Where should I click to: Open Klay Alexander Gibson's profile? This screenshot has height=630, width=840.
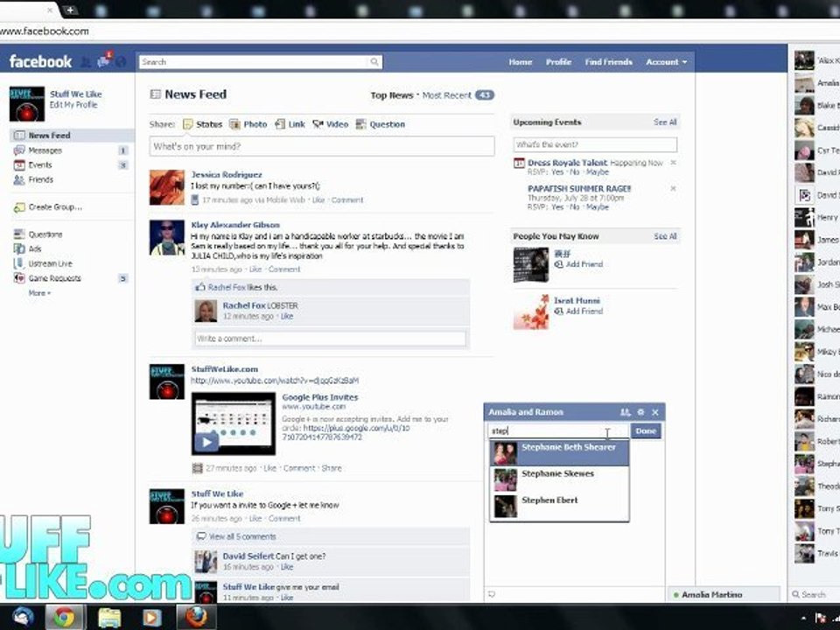coord(235,225)
